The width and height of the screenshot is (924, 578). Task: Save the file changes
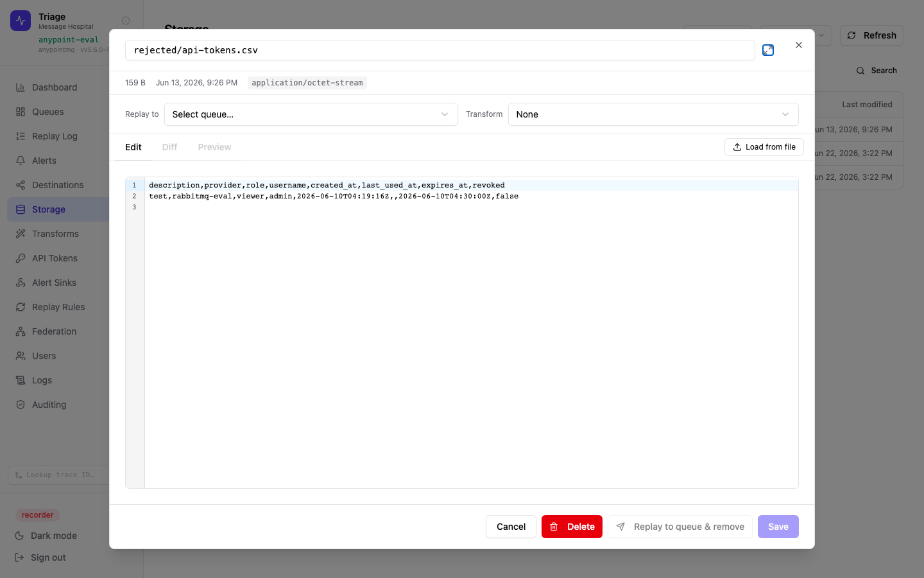click(x=778, y=527)
